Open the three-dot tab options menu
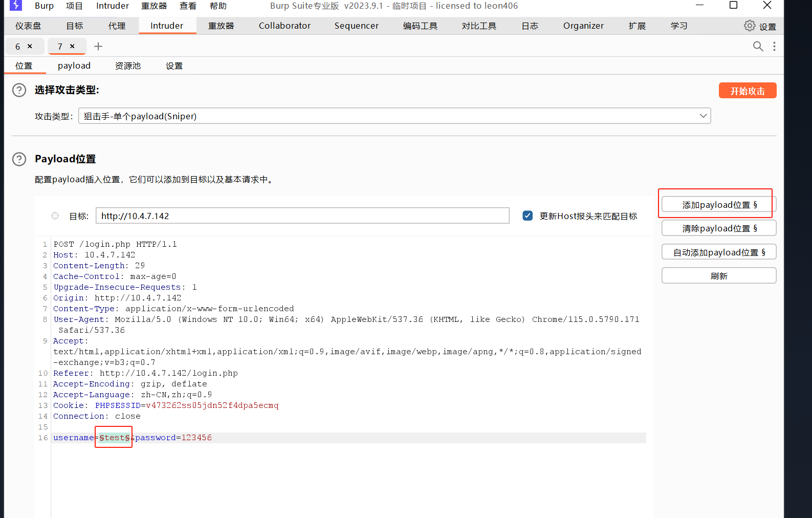Screen dimensions: 812x518 [x=774, y=47]
